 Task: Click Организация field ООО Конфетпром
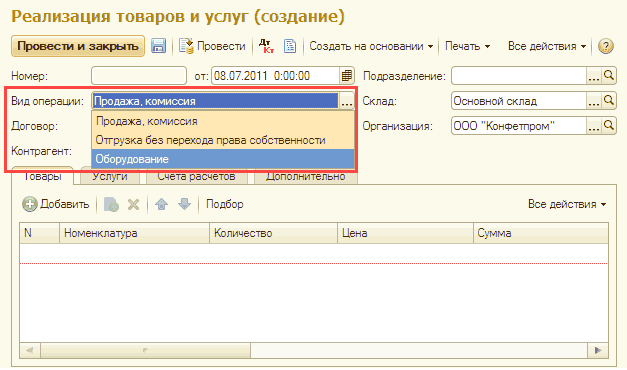519,126
